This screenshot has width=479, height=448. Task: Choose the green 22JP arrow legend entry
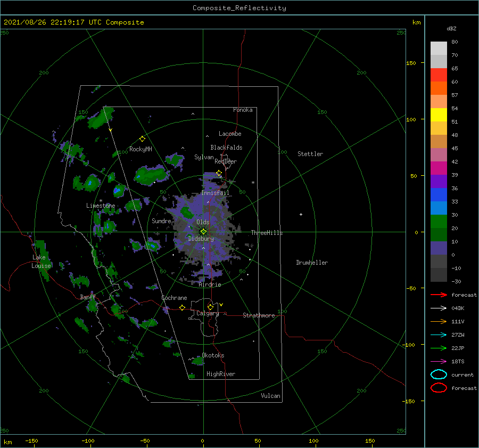point(439,348)
